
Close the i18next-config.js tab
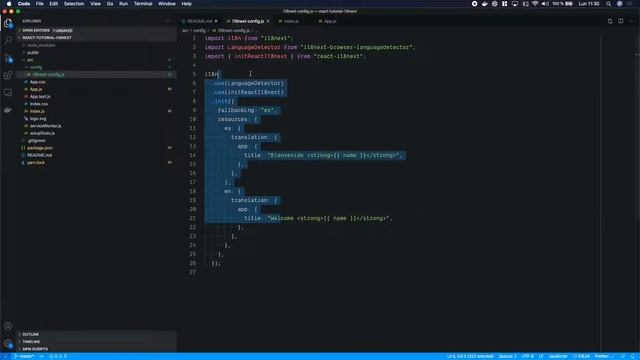268,21
